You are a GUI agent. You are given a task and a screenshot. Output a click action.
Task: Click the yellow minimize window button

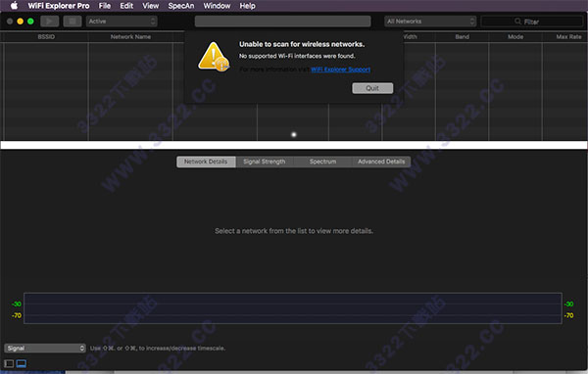[x=21, y=22]
